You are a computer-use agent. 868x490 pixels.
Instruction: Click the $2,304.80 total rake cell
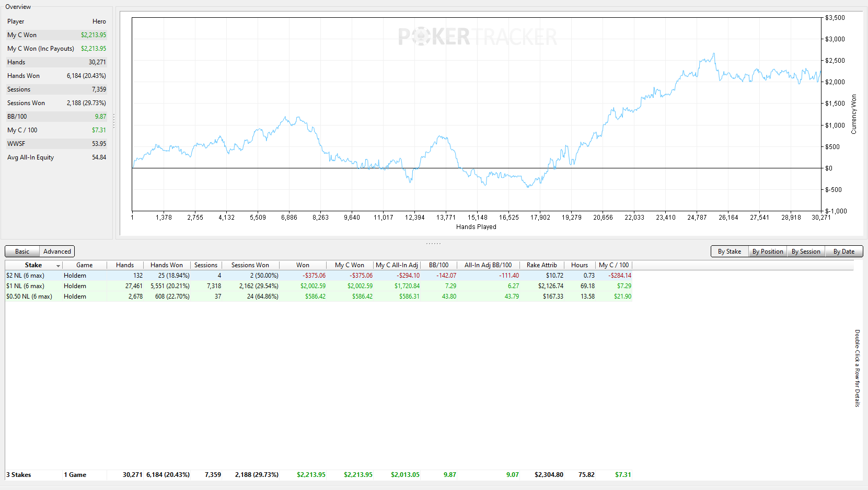click(549, 475)
